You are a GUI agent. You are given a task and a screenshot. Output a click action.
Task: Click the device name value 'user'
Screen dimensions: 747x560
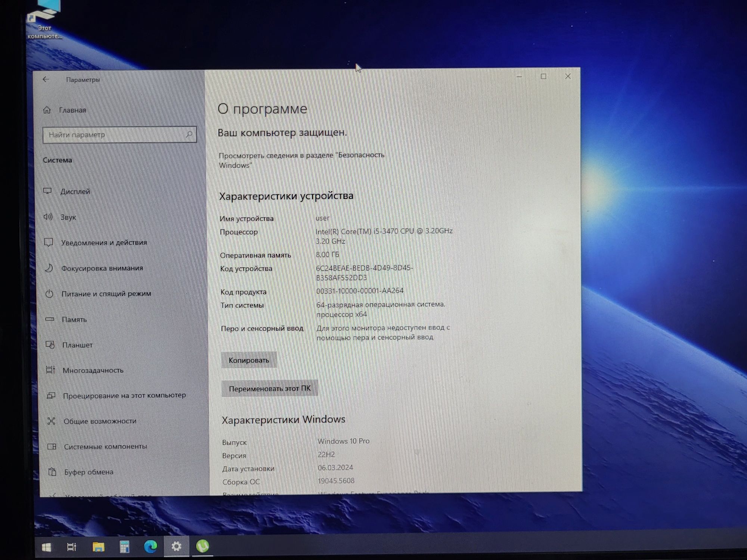323,218
